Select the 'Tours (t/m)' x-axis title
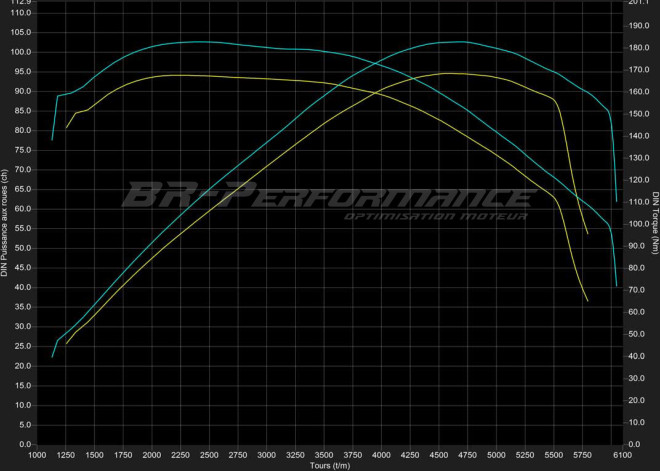This screenshot has height=471, width=660. [x=328, y=465]
